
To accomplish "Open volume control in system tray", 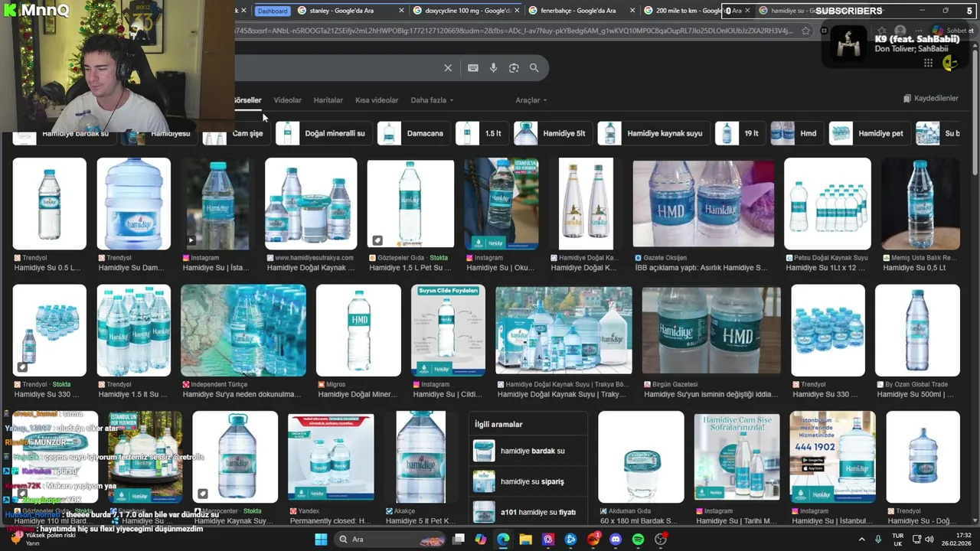I will pyautogui.click(x=930, y=540).
